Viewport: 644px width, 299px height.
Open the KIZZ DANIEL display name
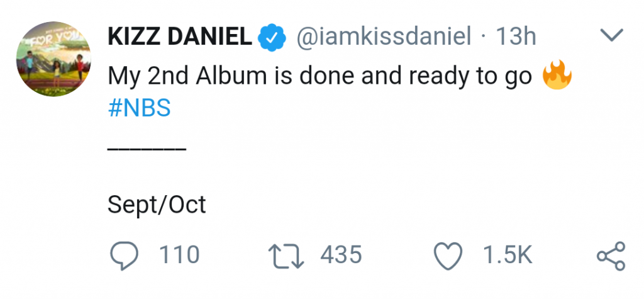point(180,38)
